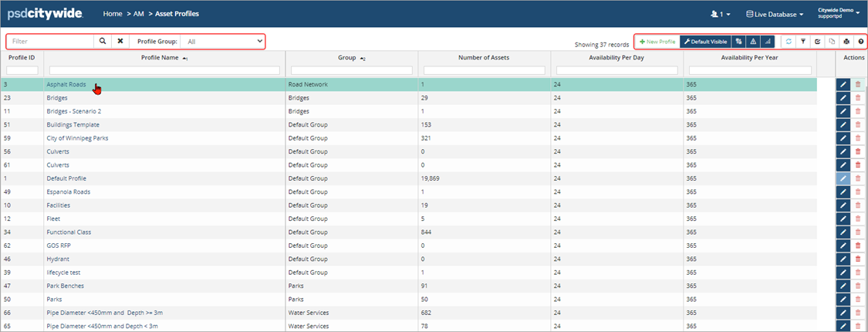Open help with the question mark icon
The width and height of the screenshot is (868, 332).
click(x=860, y=42)
